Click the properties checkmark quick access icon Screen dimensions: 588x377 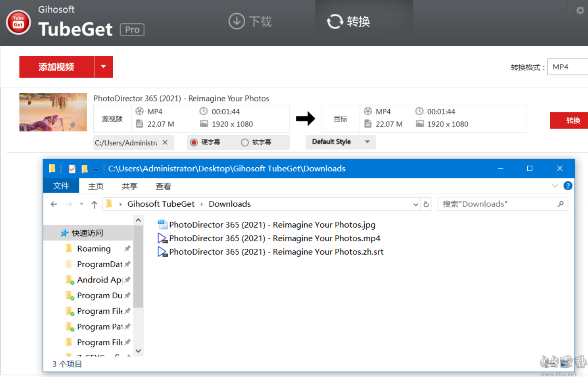72,169
